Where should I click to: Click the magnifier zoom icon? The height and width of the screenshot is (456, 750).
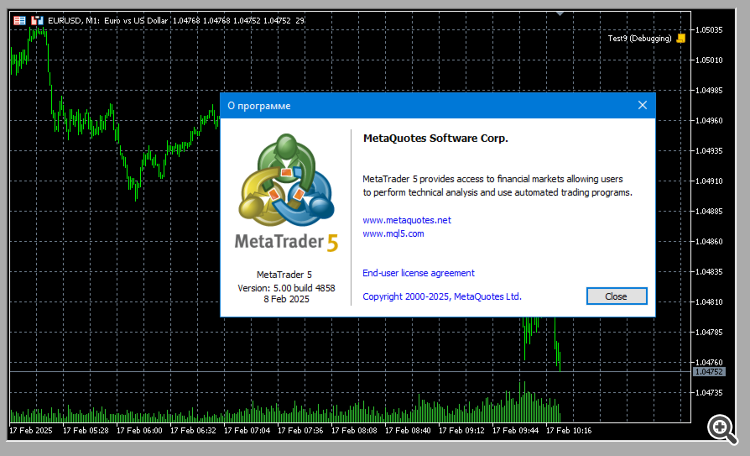coord(722,429)
